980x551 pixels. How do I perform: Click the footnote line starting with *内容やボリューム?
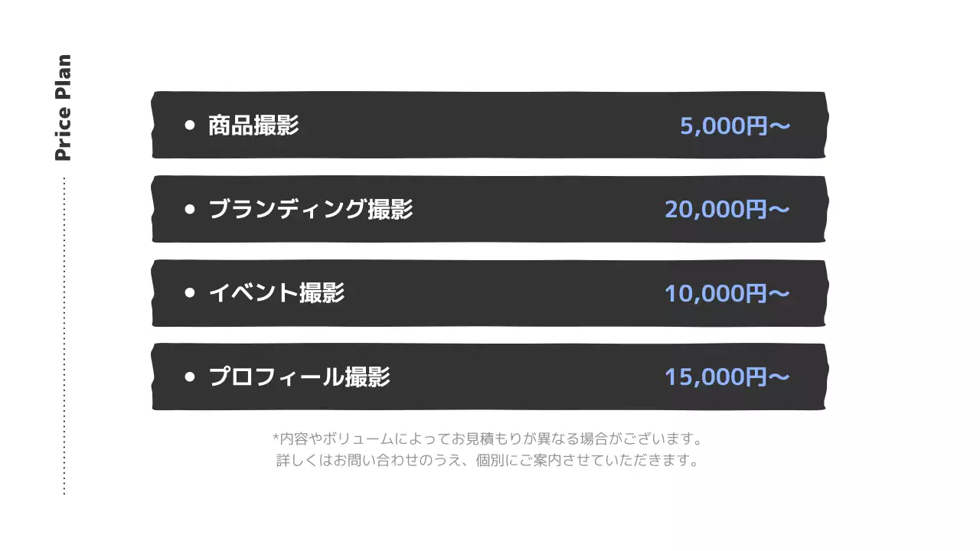pyautogui.click(x=488, y=439)
